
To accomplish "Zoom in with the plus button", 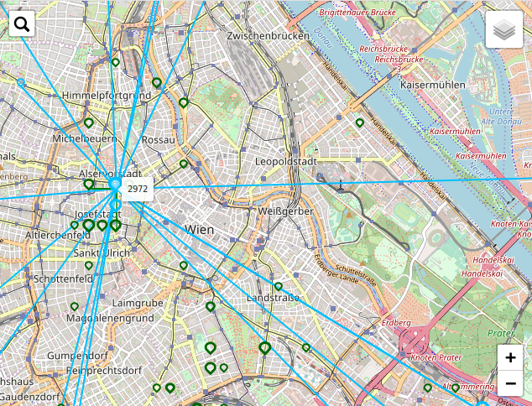I will [510, 357].
